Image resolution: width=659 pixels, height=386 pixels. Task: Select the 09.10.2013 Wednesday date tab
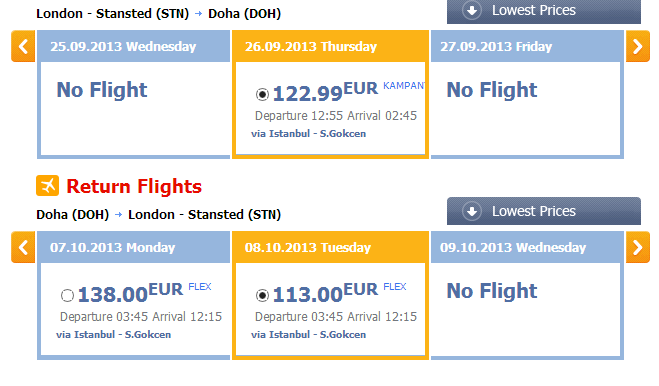[527, 247]
